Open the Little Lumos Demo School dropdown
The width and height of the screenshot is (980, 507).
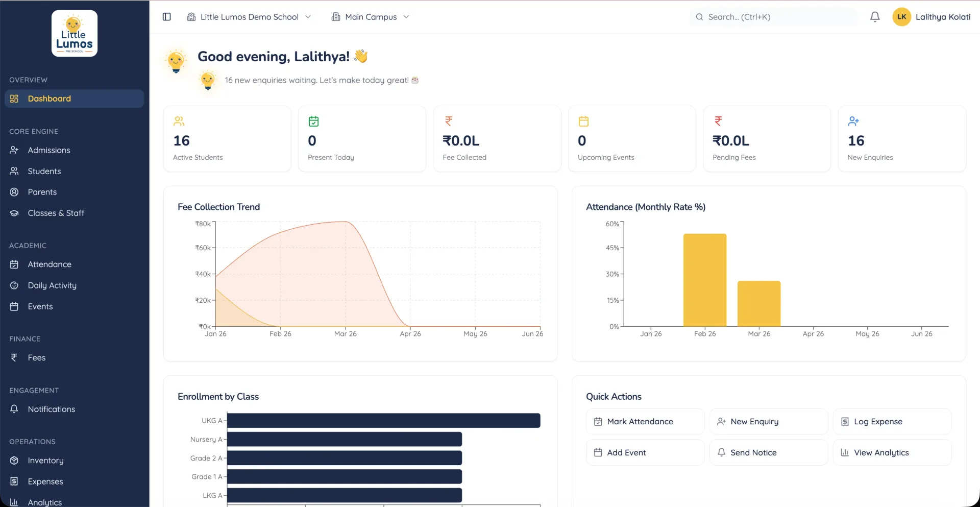[x=249, y=17]
